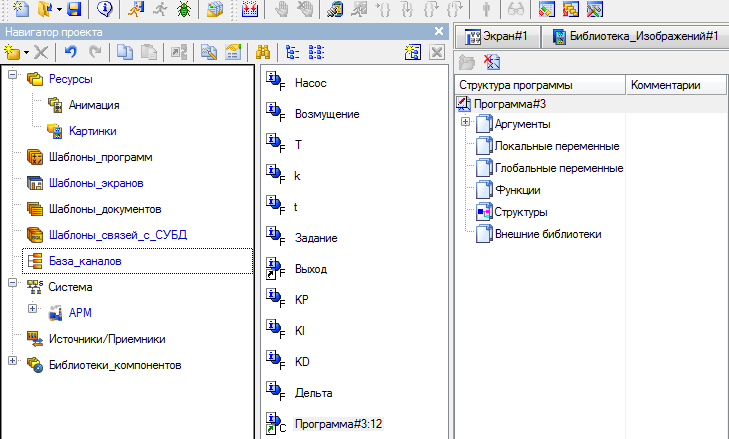
Task: Select the Картинки resource item
Action: click(93, 131)
